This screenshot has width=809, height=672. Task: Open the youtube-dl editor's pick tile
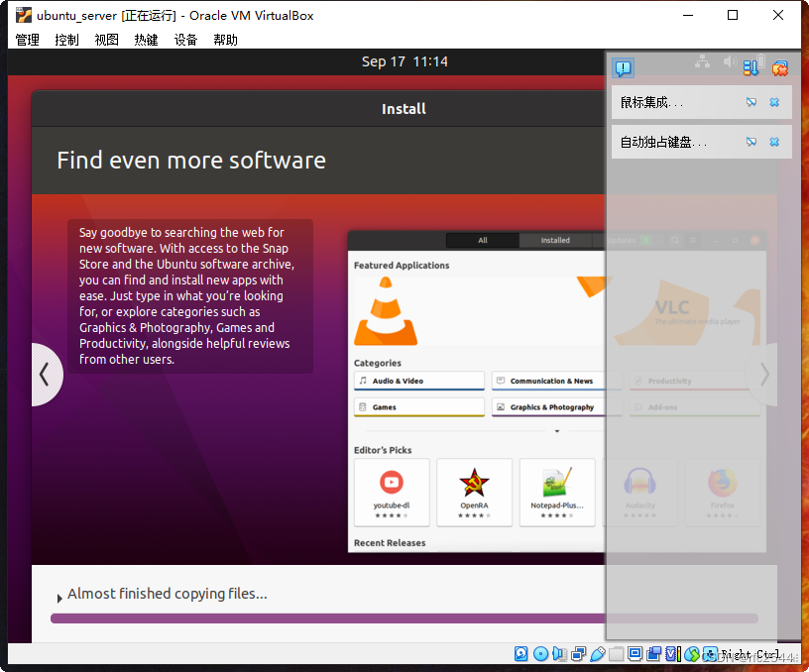[x=392, y=493]
